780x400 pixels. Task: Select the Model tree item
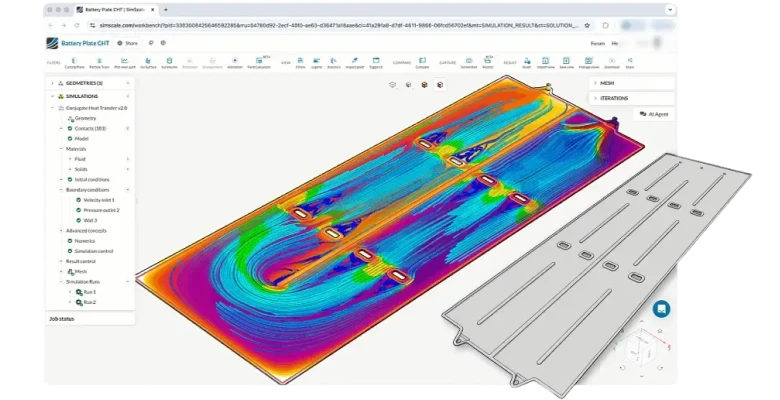pos(81,139)
